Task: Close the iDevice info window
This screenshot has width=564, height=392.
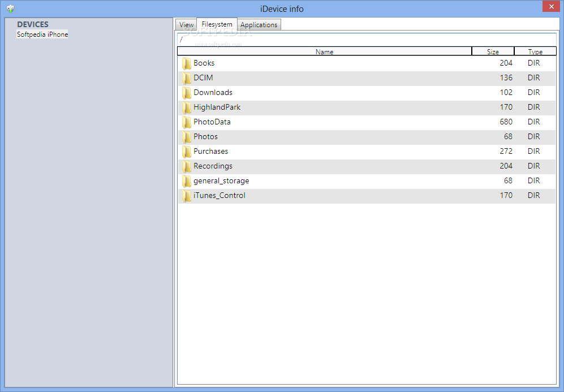Action: (x=551, y=6)
